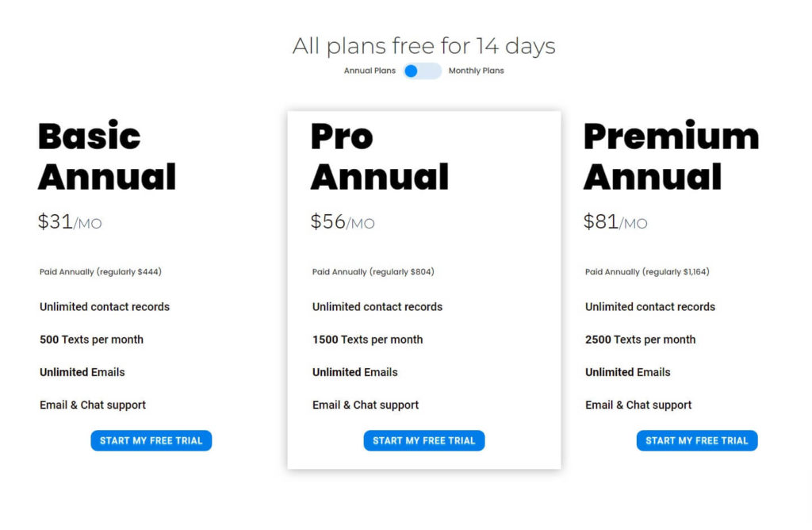Click "Paid Annually (regularly $804)" note
The image size is (812, 530).
pos(373,272)
